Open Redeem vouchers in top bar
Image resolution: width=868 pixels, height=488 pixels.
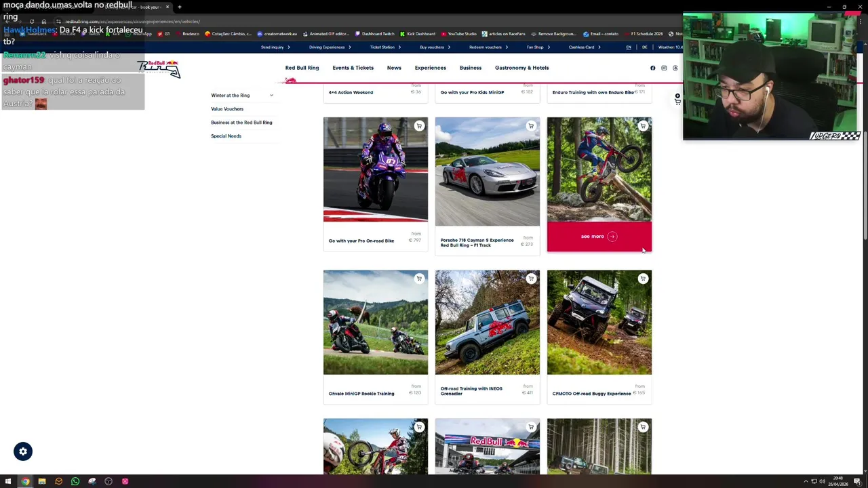[x=488, y=47]
